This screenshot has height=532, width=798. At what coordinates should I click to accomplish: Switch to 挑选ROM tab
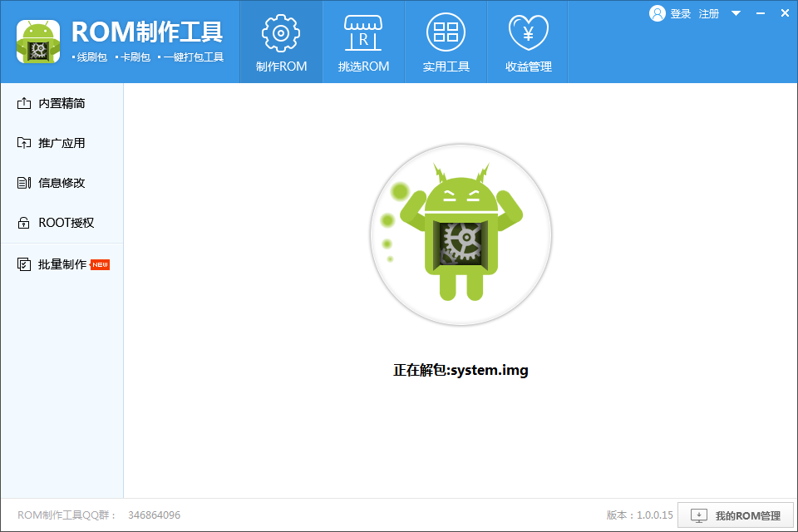pos(363,42)
